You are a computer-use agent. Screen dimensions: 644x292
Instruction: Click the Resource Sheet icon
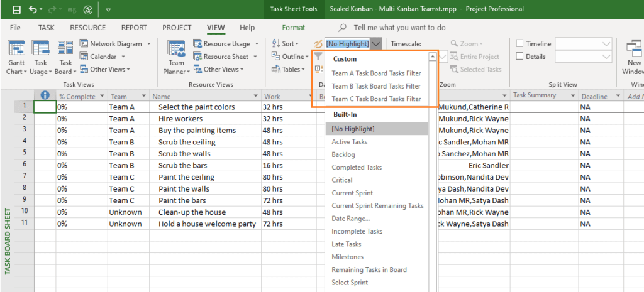click(x=197, y=57)
